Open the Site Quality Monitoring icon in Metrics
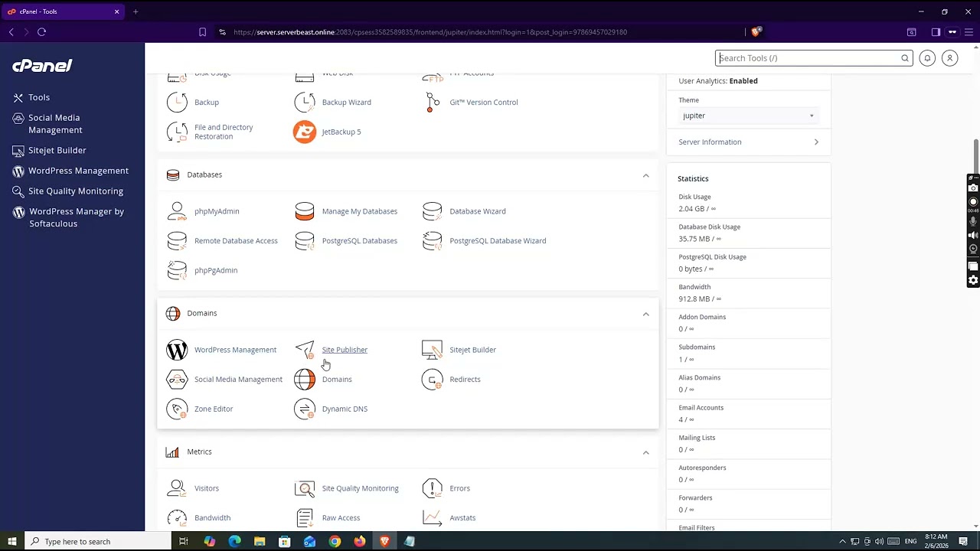 [x=305, y=488]
